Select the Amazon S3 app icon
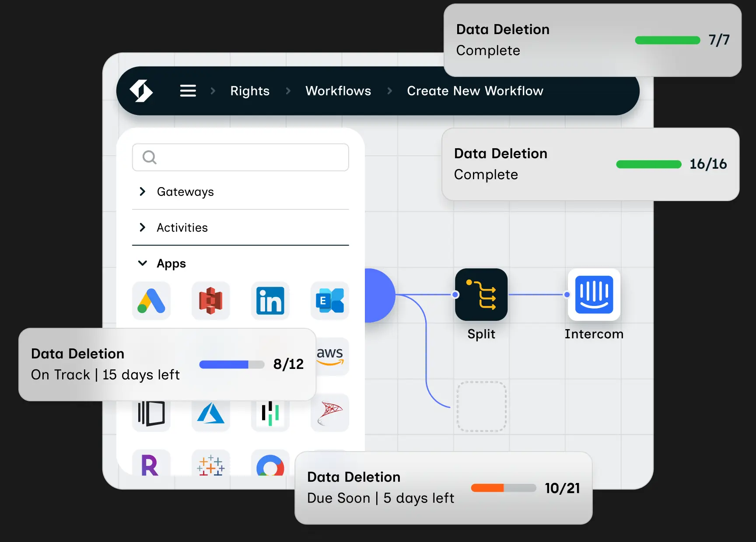 point(210,301)
